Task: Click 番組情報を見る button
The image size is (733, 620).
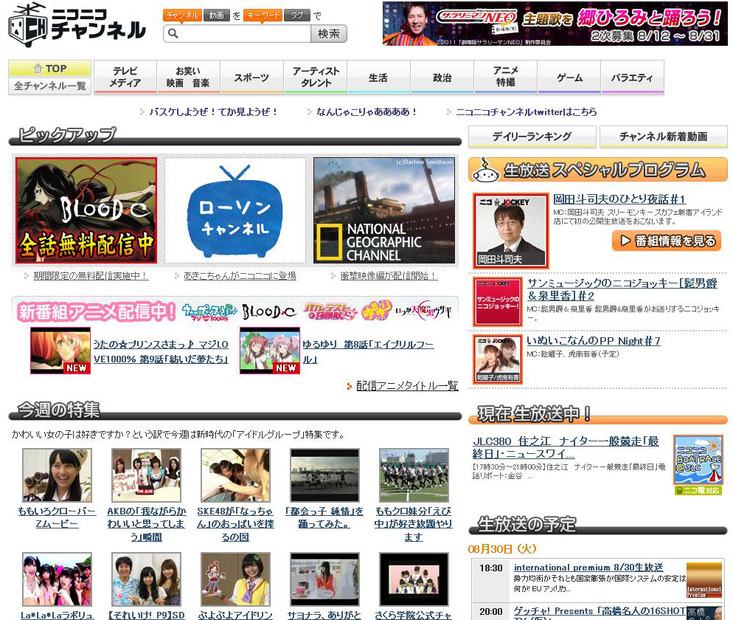Action: (x=666, y=241)
